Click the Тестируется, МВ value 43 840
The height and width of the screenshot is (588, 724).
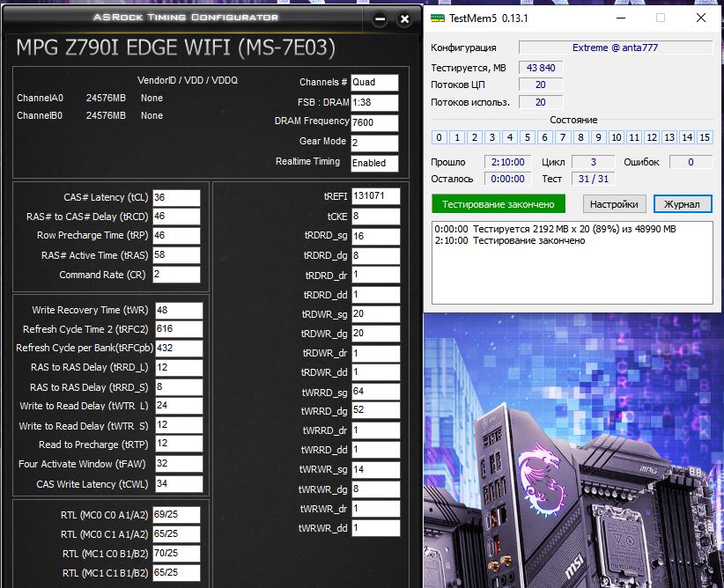pos(541,68)
